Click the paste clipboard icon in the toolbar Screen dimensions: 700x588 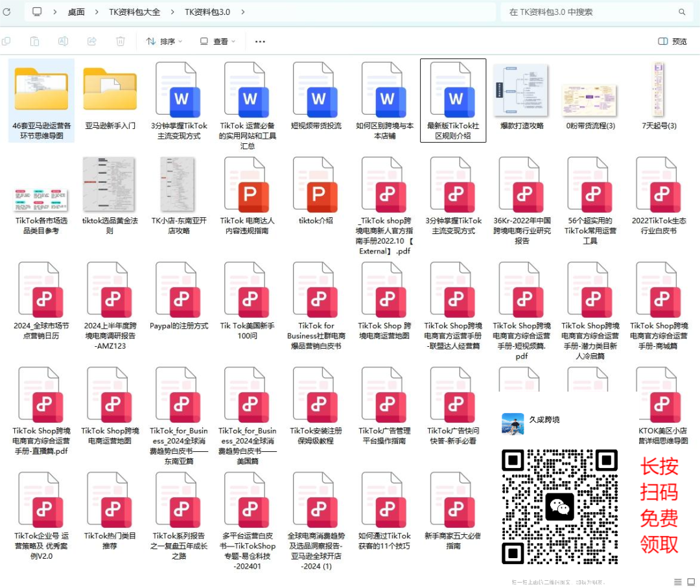tap(34, 41)
